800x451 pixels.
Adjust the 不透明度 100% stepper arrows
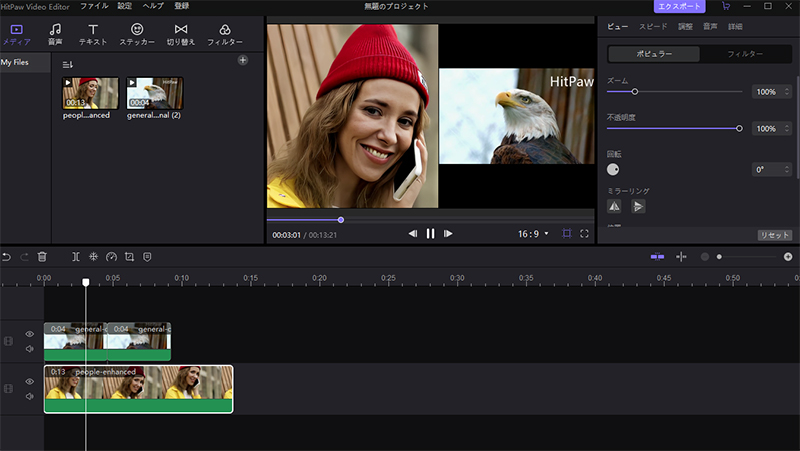pos(787,129)
